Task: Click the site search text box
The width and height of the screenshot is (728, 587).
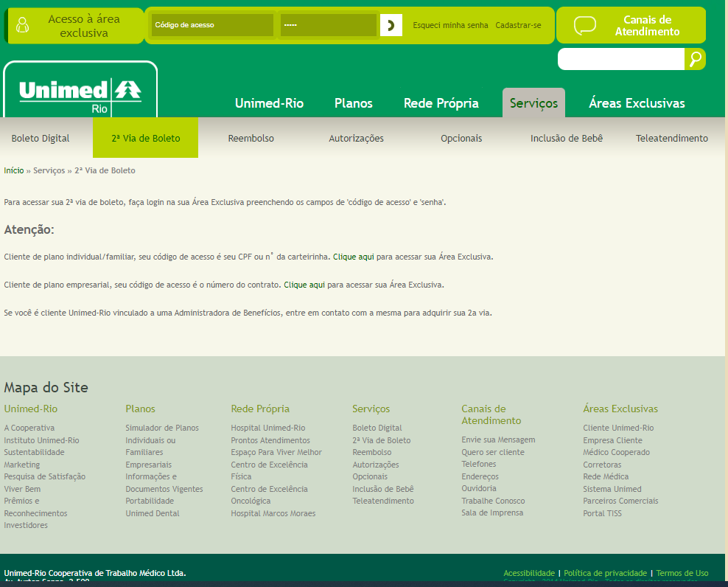Action: click(621, 59)
